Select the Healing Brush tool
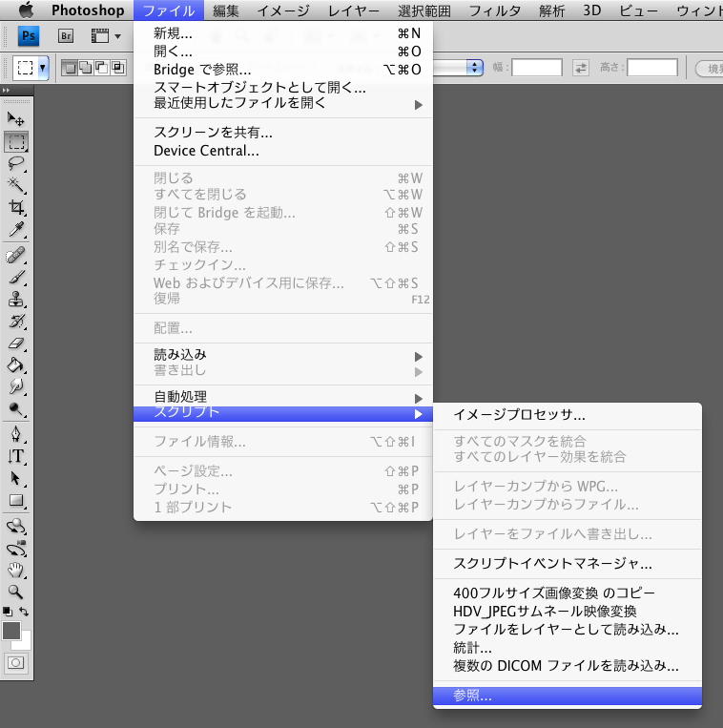The height and width of the screenshot is (728, 723). click(16, 256)
